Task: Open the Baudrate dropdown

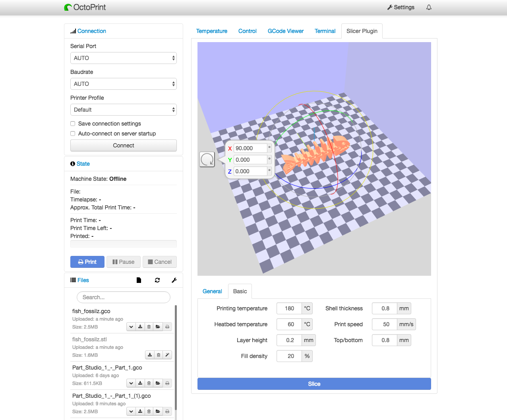Action: pos(124,84)
